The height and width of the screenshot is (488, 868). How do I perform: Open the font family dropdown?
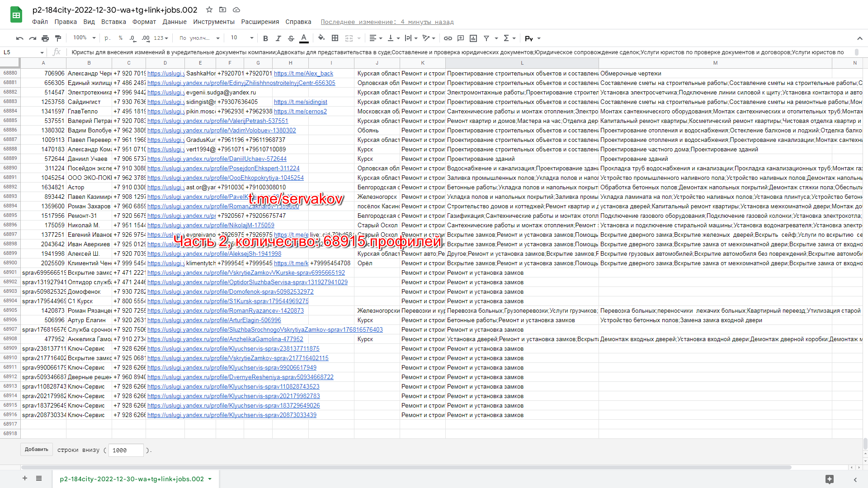tap(199, 38)
